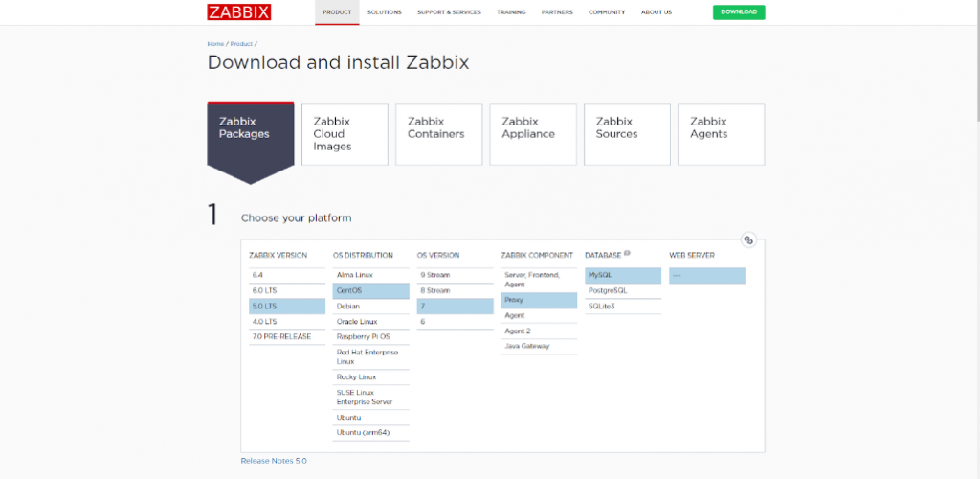Choose Debian distribution
Viewport: 980px width, 479px height.
coord(370,307)
